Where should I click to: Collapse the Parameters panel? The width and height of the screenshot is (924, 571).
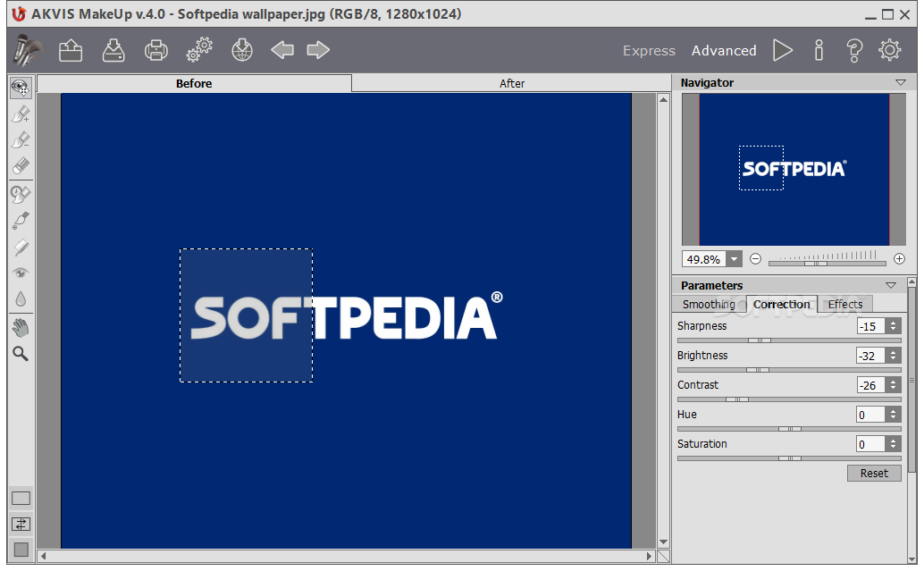pos(891,285)
